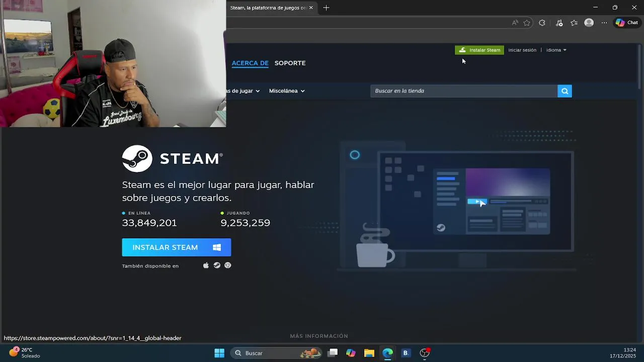Click the media control music note icon
The width and height of the screenshot is (644, 362).
click(x=559, y=23)
